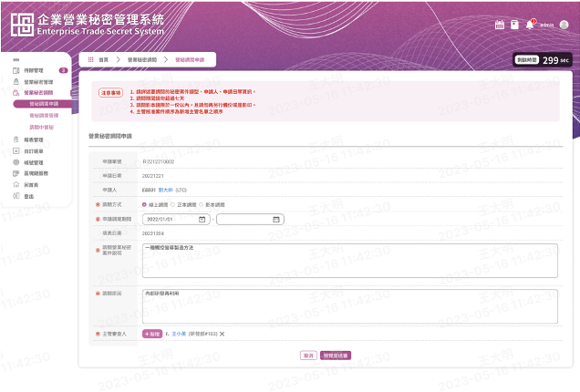
Task: Open the 自訂選單 sidebar menu
Action: point(34,151)
